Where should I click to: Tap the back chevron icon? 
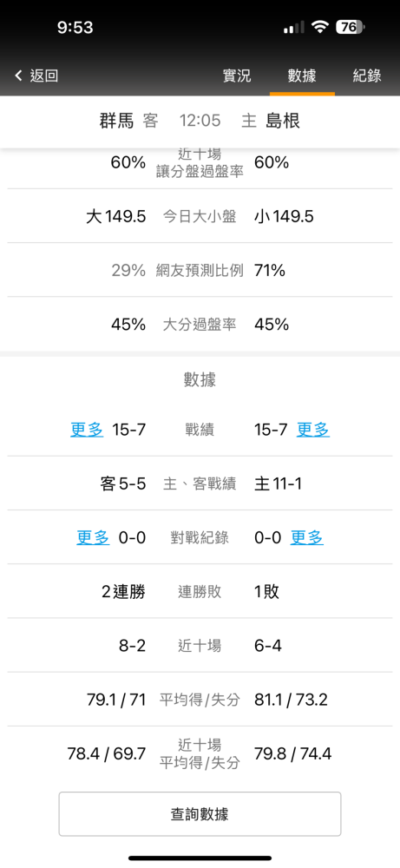19,76
